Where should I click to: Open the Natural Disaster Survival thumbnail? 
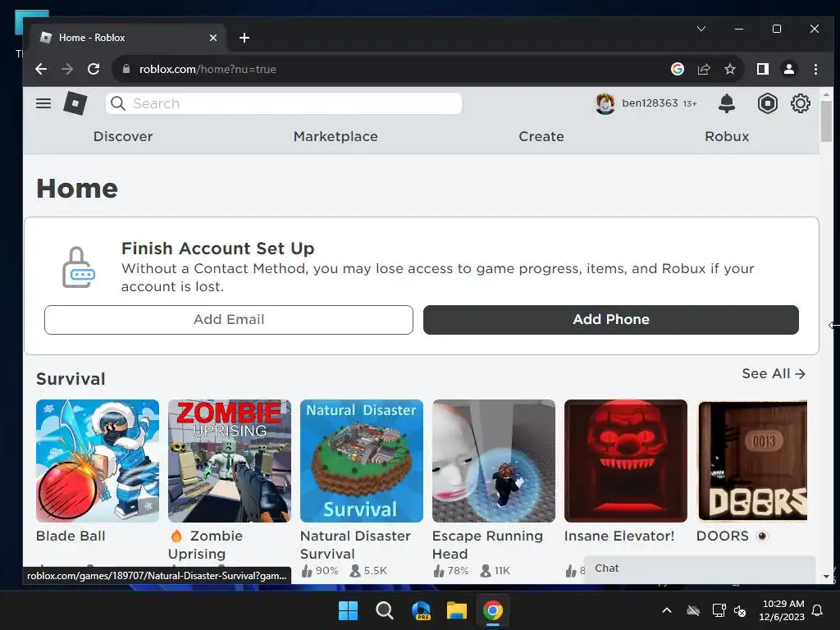click(x=362, y=461)
